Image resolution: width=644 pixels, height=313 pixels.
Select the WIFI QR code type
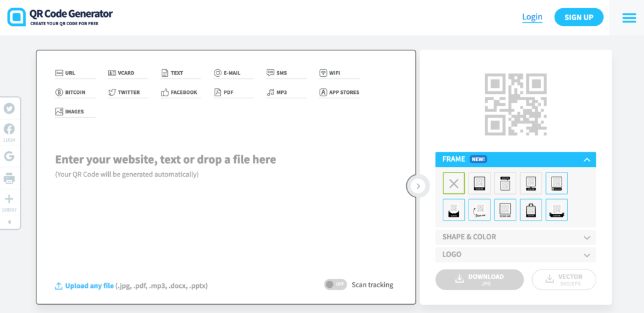tap(339, 73)
